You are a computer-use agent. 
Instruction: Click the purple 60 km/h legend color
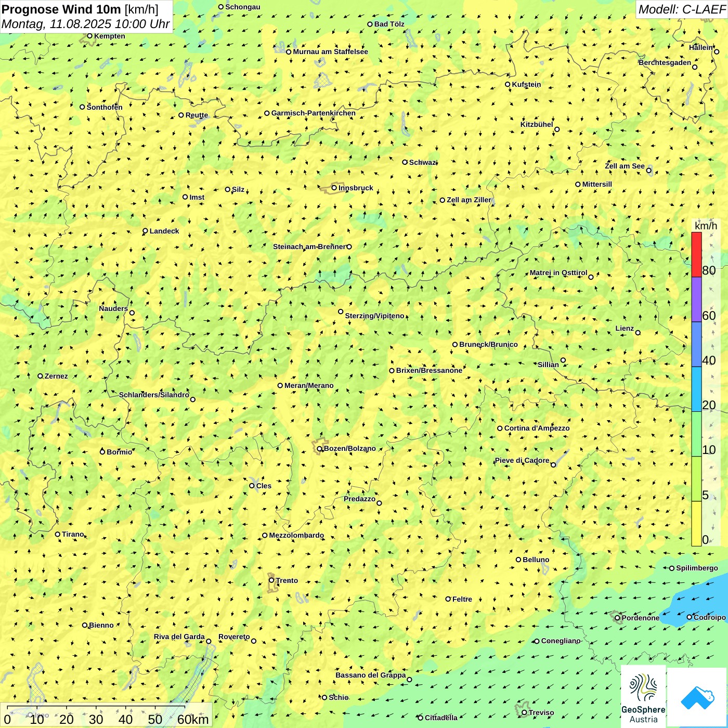point(696,300)
